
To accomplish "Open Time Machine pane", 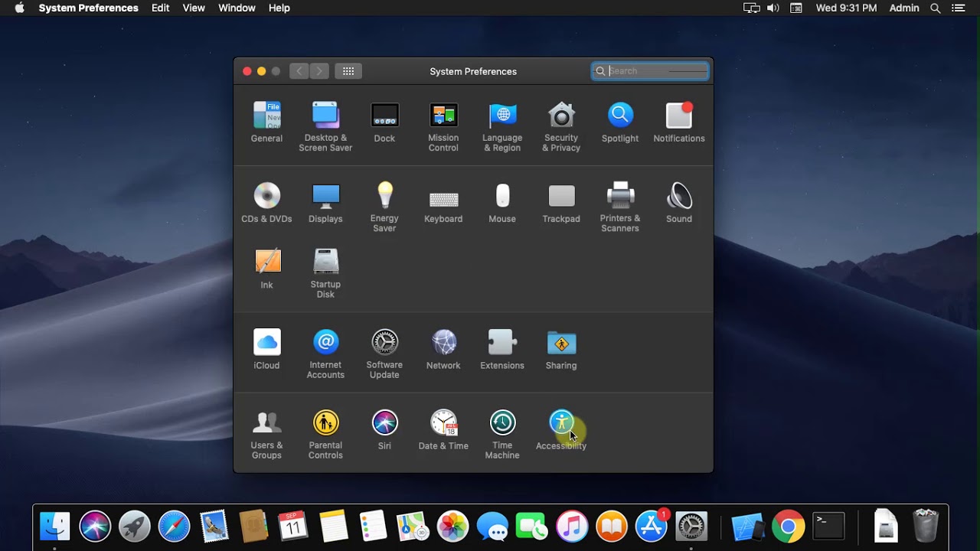I will tap(502, 434).
